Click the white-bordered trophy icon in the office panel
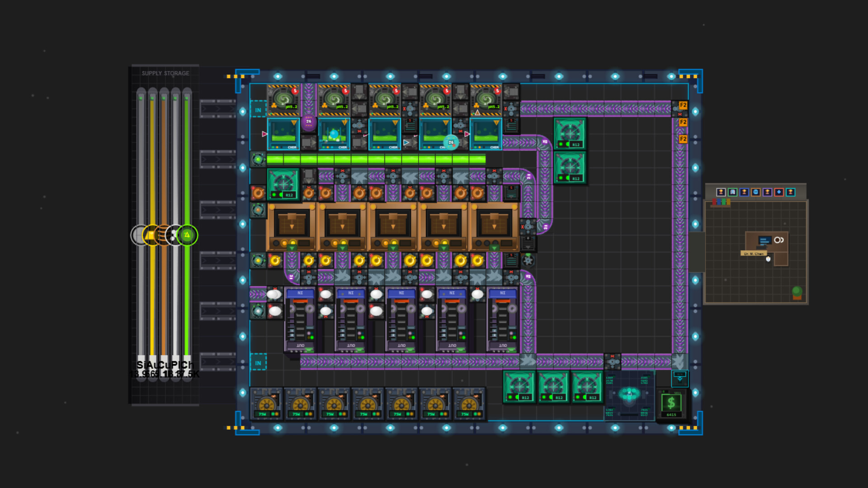Viewport: 868px width, 488px height. tap(721, 192)
